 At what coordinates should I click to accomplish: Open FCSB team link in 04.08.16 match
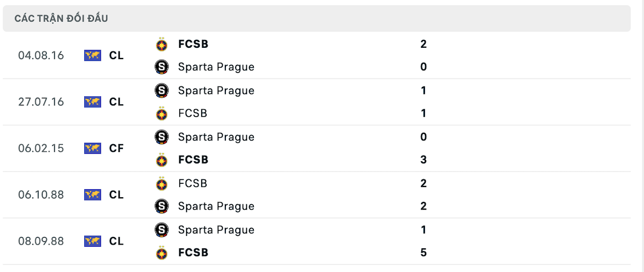click(193, 44)
